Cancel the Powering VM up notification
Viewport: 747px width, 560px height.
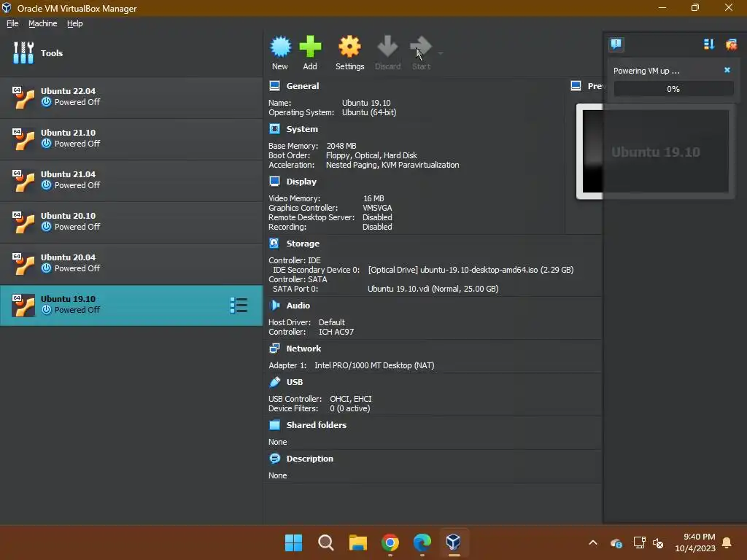(x=727, y=70)
